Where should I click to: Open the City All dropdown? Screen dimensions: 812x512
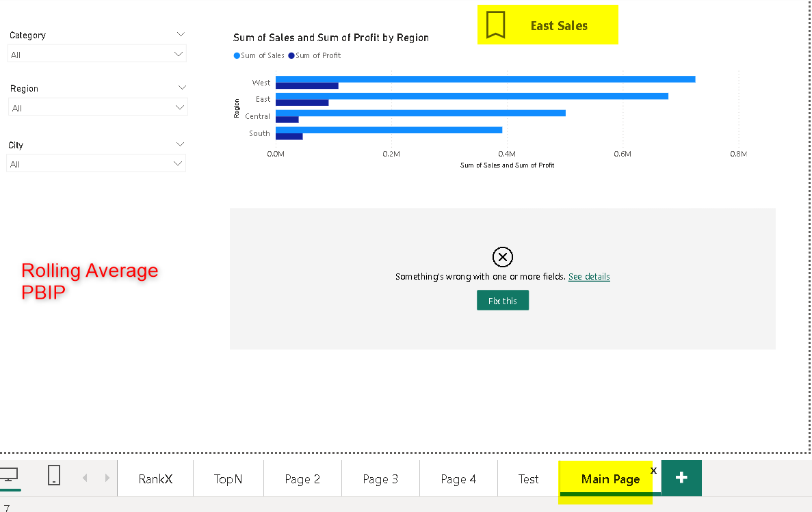[96, 164]
